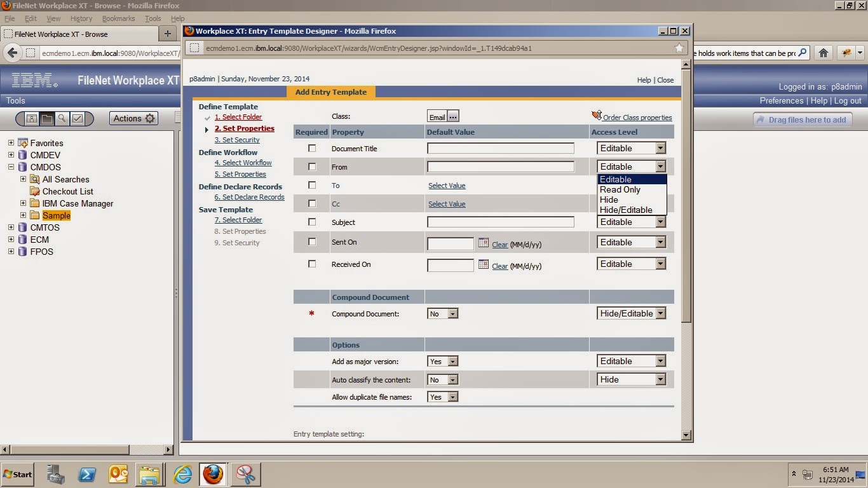Viewport: 868px width, 488px height.
Task: Open the search view with the magnifier icon
Action: pyautogui.click(x=62, y=119)
